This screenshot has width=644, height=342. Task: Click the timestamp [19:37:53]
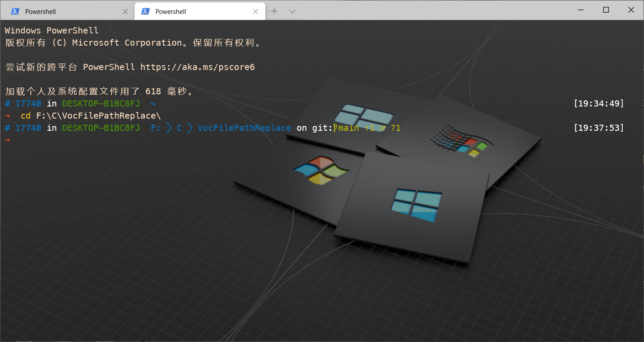click(x=598, y=128)
